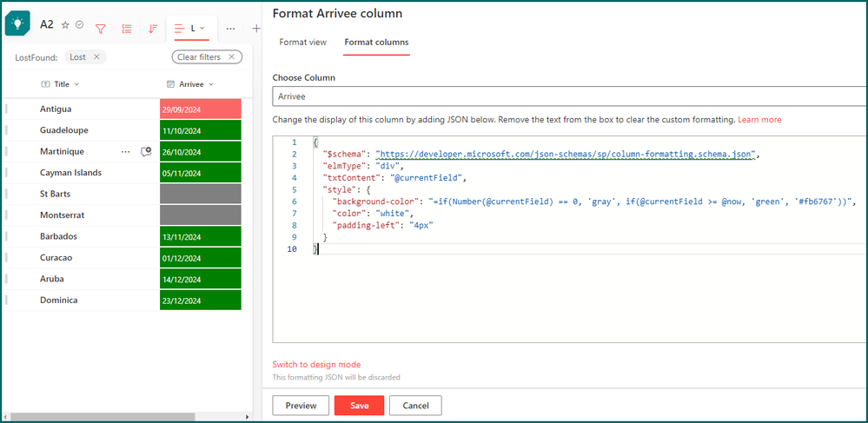Click the sort icon in toolbar
The width and height of the screenshot is (868, 423).
tap(153, 29)
